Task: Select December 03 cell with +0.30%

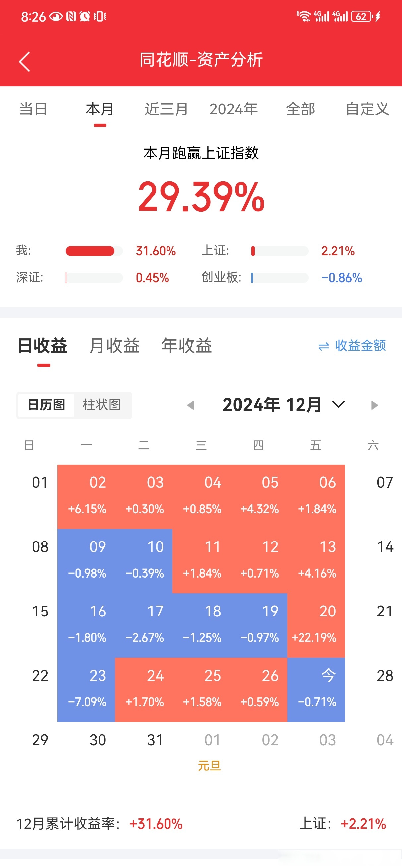Action: 144,497
